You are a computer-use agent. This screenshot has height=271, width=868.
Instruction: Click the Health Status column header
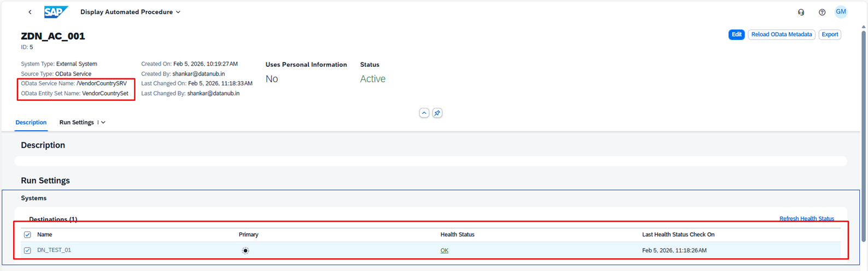coord(458,235)
